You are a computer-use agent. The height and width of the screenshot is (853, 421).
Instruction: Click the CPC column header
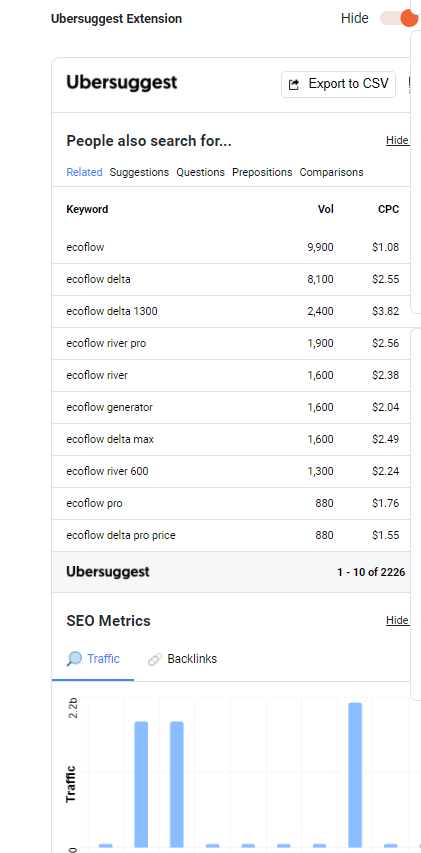388,209
